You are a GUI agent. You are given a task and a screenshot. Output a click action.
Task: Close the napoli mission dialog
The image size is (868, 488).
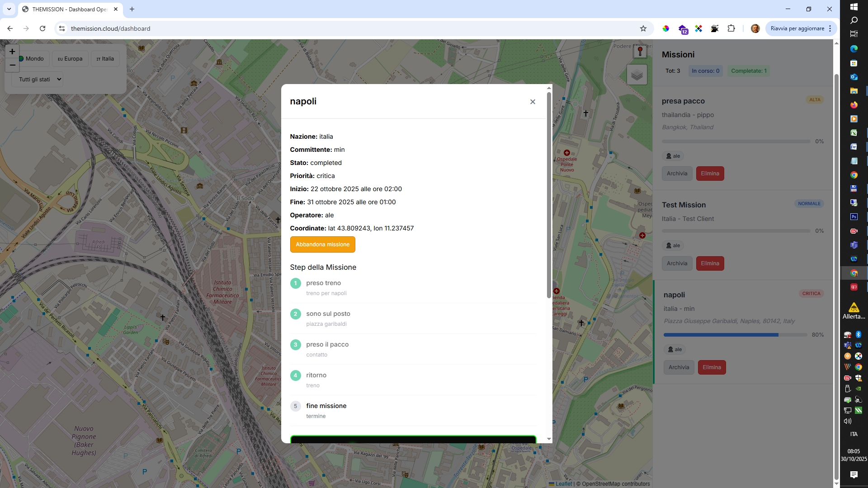pyautogui.click(x=533, y=102)
